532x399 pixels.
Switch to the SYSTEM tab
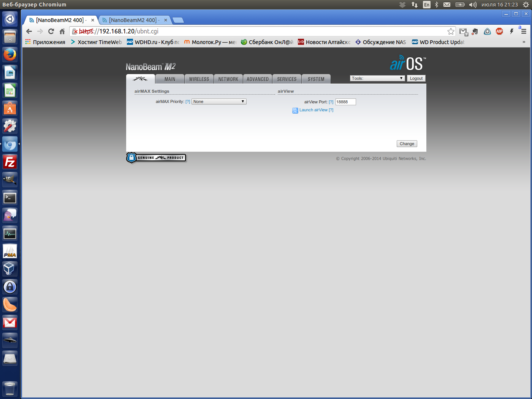[316, 79]
